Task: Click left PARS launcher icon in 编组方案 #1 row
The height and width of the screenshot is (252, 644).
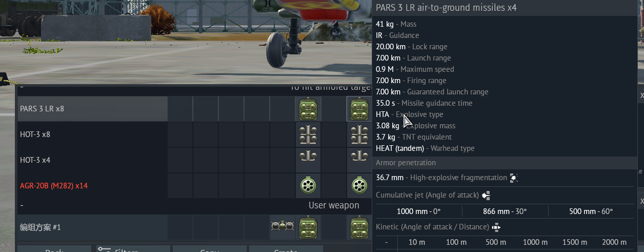Action: (308, 227)
